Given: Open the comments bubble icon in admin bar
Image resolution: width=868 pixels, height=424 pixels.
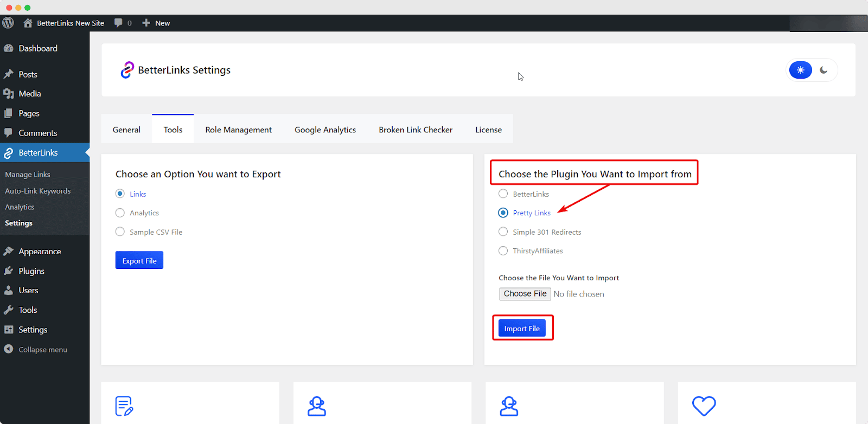Looking at the screenshot, I should pyautogui.click(x=118, y=23).
